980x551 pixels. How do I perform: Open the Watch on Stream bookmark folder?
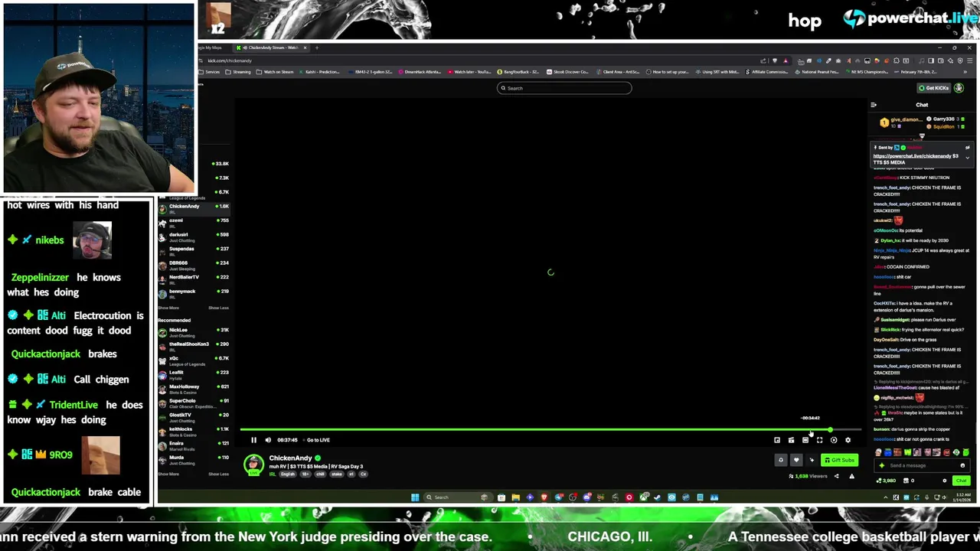click(x=276, y=72)
